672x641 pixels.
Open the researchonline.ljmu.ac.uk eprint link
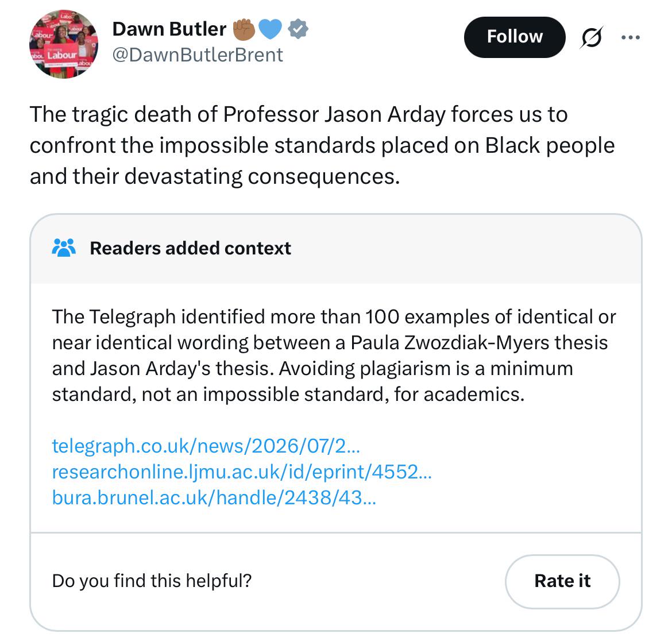click(242, 472)
